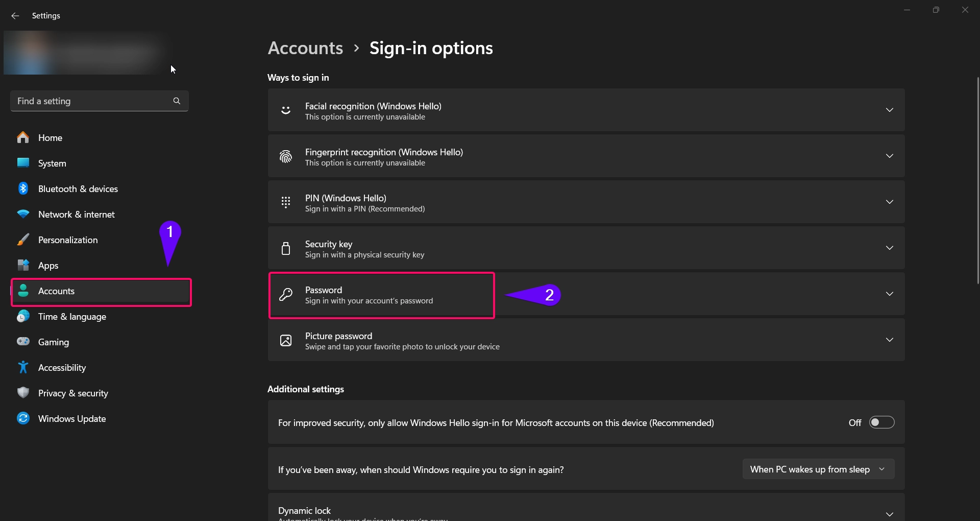
Task: Go to Bluetooth & devices
Action: [x=100, y=188]
